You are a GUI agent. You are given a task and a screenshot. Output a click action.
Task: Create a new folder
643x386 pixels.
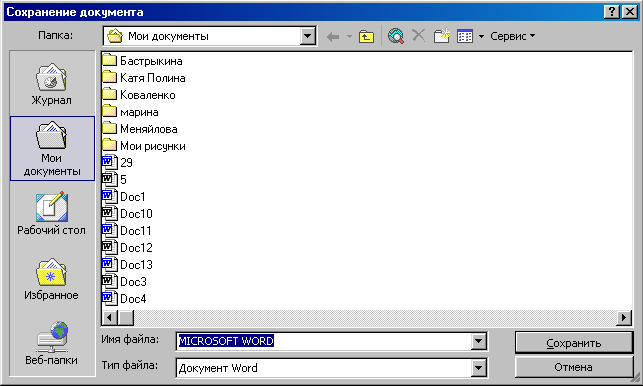click(x=442, y=36)
